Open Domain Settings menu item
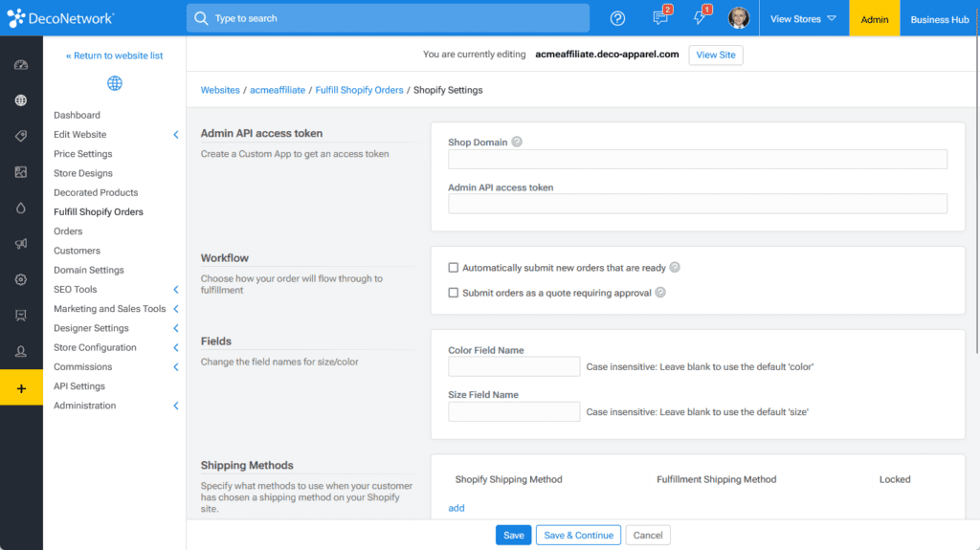The width and height of the screenshot is (980, 550). (89, 270)
